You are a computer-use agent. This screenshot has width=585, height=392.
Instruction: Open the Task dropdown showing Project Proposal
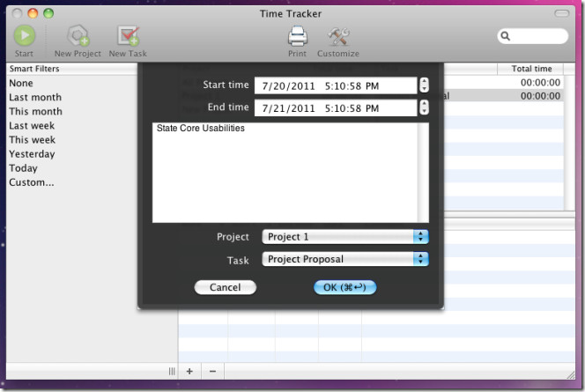coord(345,259)
